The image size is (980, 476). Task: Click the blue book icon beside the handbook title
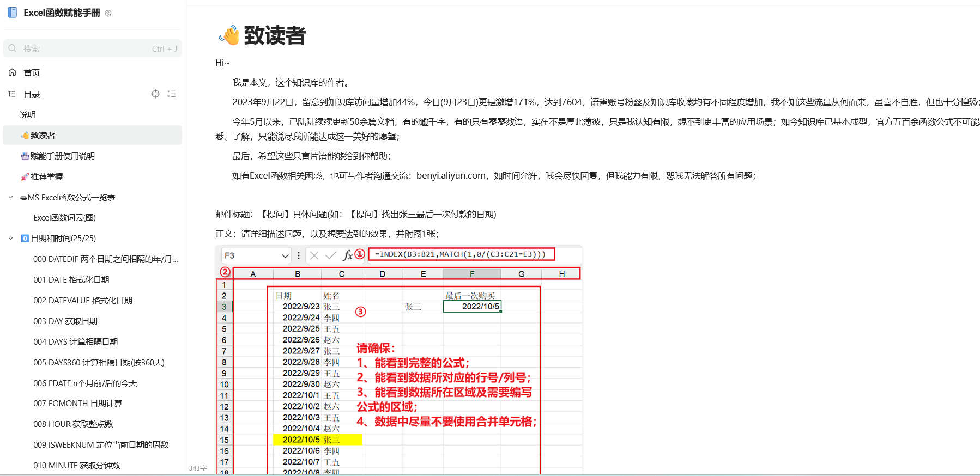[x=12, y=13]
